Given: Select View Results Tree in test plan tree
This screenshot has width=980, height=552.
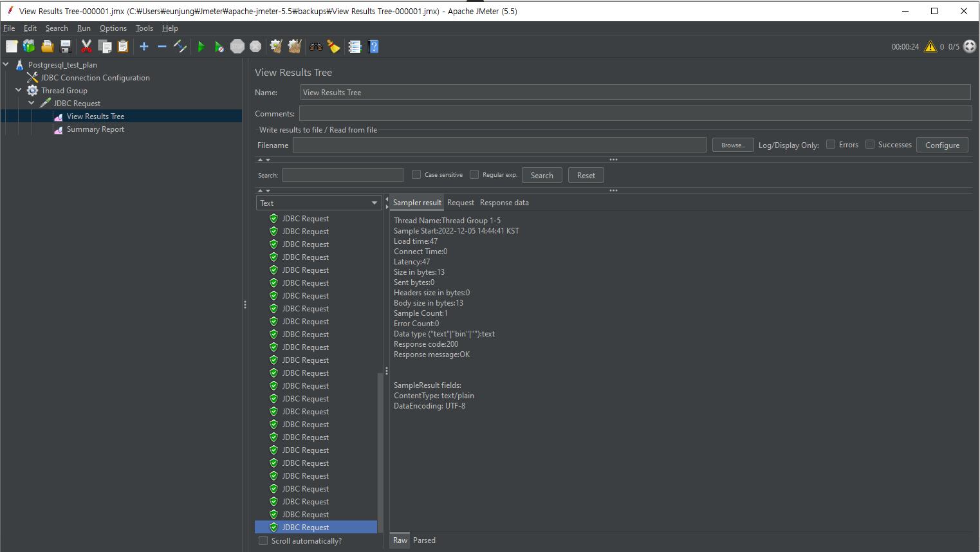Looking at the screenshot, I should [95, 116].
